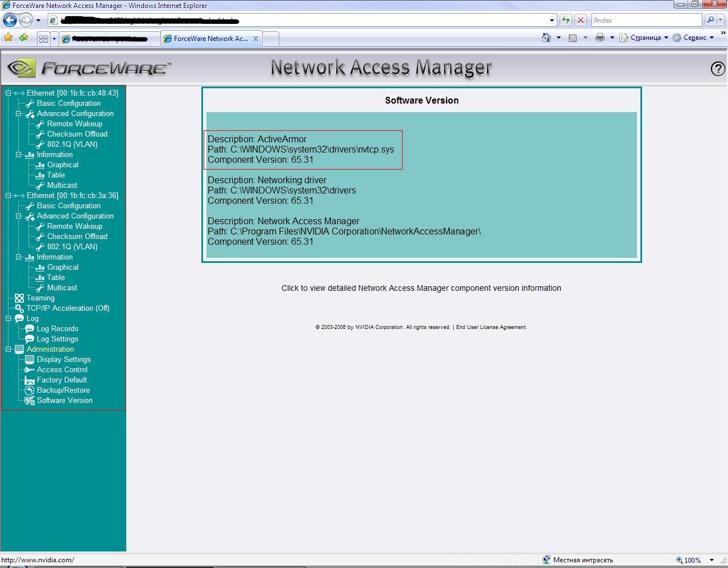The height and width of the screenshot is (568, 728).
Task: Click the Местная интрасеть security zone
Action: tap(577, 560)
